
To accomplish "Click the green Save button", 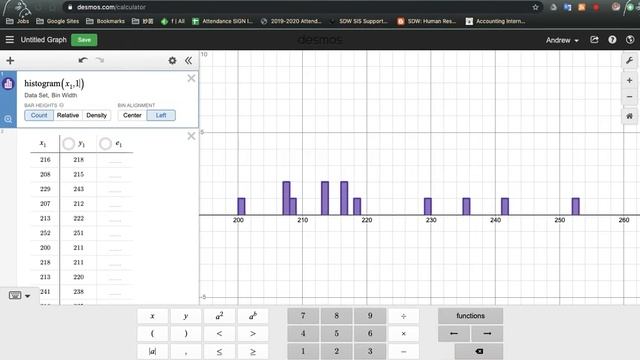I will click(x=84, y=40).
